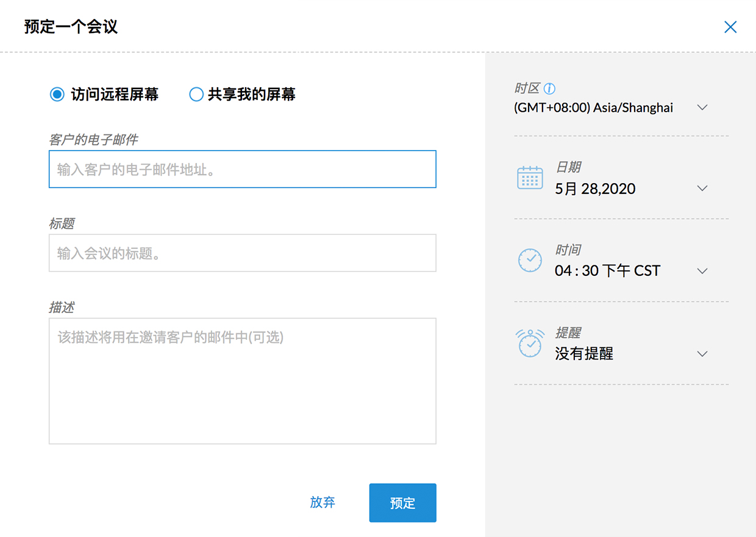Click the 没有提醒 reminder value
Image resolution: width=756 pixels, height=537 pixels.
(x=583, y=354)
